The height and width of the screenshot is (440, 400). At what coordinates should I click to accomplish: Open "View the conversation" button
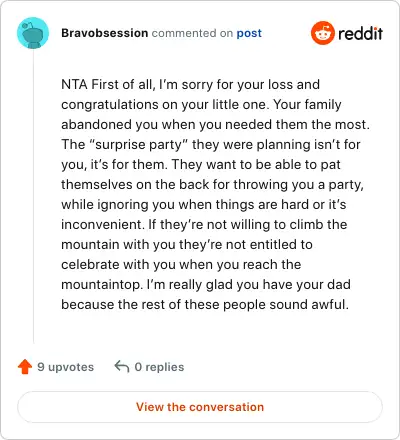tap(200, 407)
